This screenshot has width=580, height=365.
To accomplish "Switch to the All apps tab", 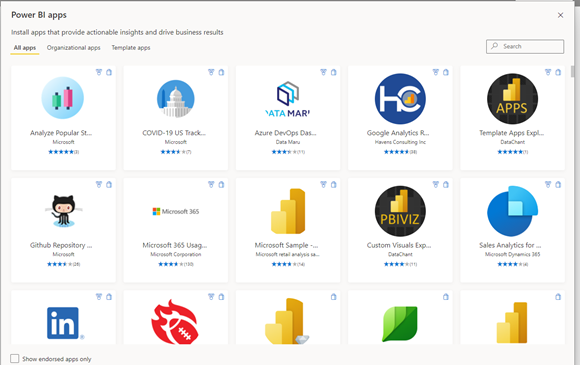I will (x=25, y=48).
